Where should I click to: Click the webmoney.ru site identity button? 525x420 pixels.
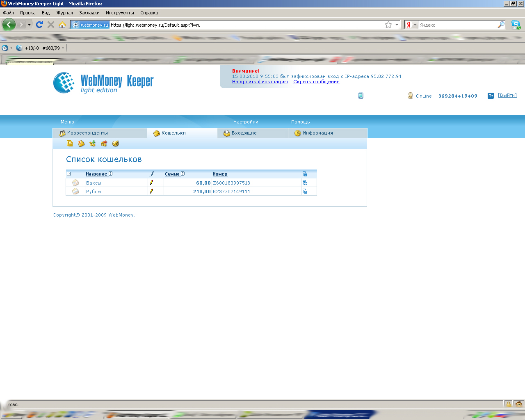(90, 25)
